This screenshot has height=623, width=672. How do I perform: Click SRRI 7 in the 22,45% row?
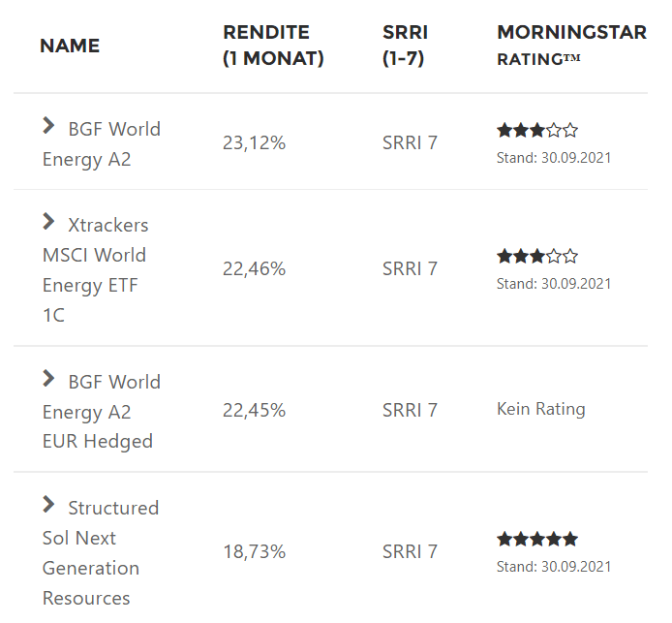[x=410, y=411]
